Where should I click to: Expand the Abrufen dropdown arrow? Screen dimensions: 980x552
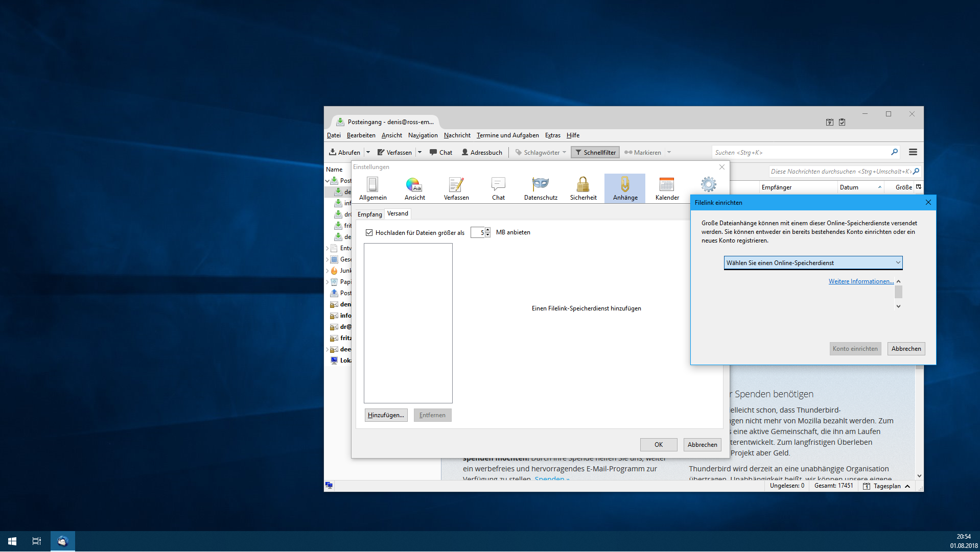(x=368, y=152)
